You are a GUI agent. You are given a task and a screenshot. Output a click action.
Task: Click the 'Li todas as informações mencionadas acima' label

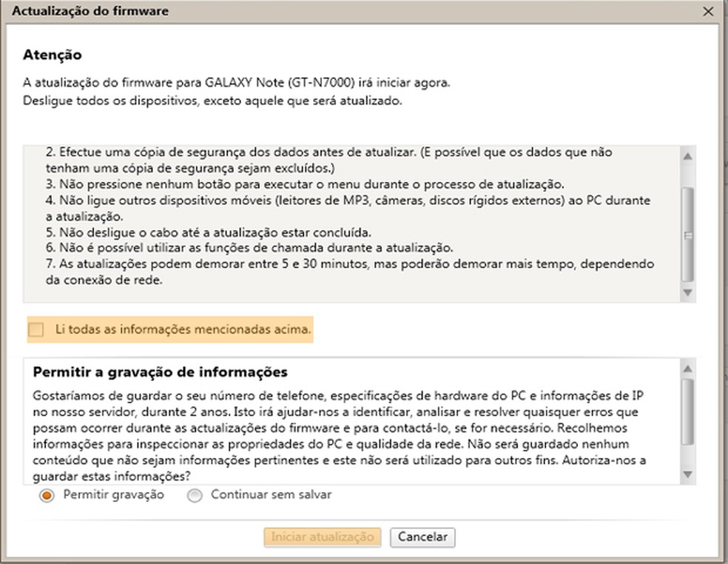pyautogui.click(x=183, y=329)
